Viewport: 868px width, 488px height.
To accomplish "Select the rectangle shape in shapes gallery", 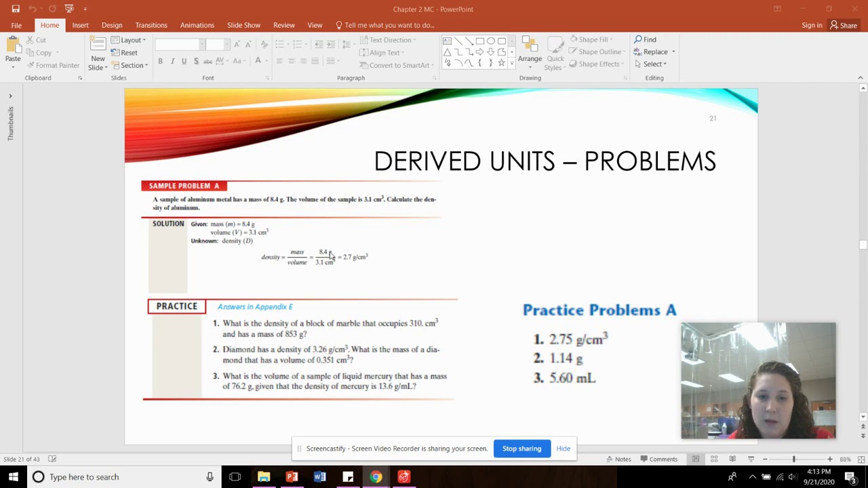I will (x=480, y=41).
